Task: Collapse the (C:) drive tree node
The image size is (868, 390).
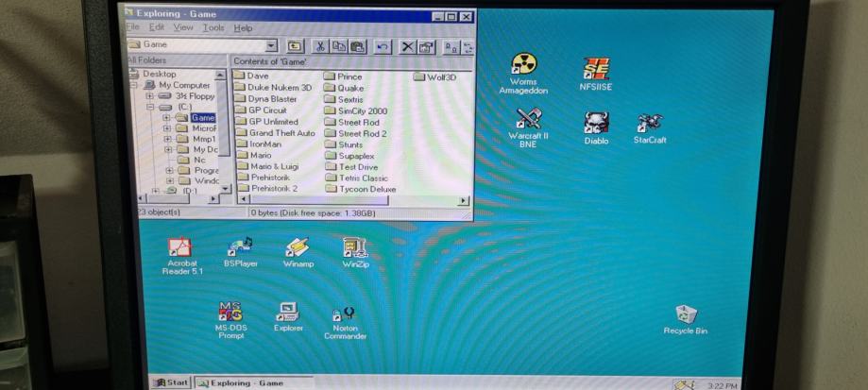Action: (x=149, y=107)
